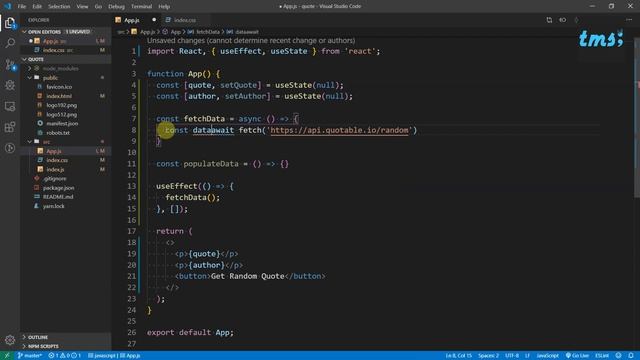Open the Edit menu
The image size is (640, 360).
click(x=37, y=7)
